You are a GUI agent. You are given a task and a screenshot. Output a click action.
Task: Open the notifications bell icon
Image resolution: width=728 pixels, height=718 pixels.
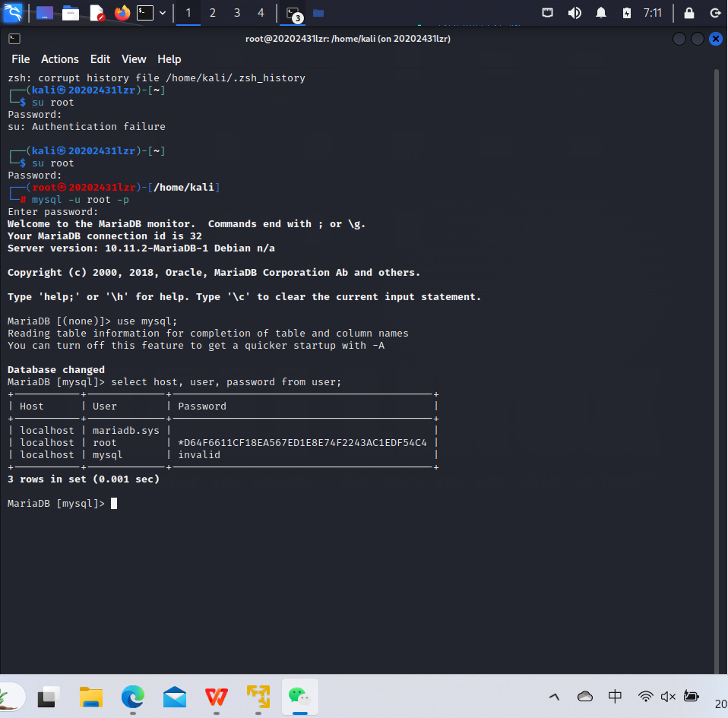[x=601, y=13]
